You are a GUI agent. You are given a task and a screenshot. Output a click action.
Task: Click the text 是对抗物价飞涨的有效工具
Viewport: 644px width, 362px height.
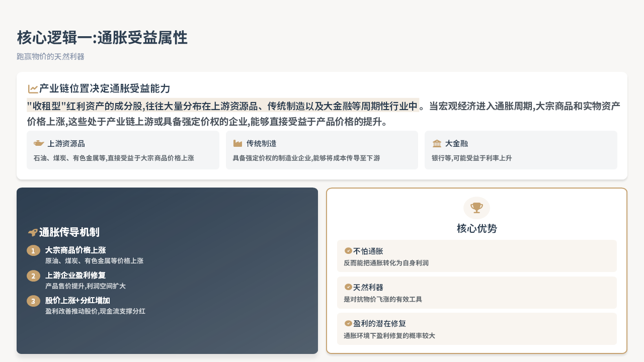click(x=383, y=299)
